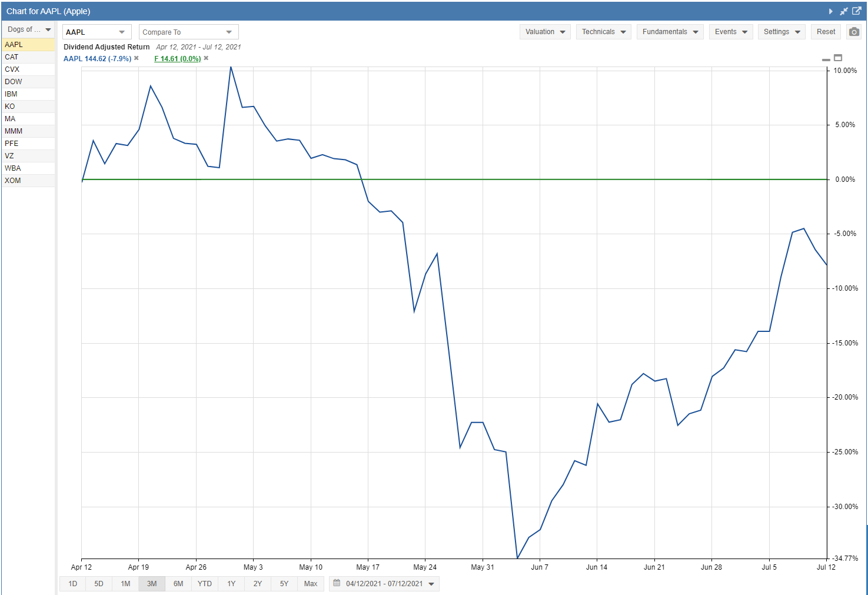Choose the 5Y time range
The image size is (868, 595).
tap(284, 584)
